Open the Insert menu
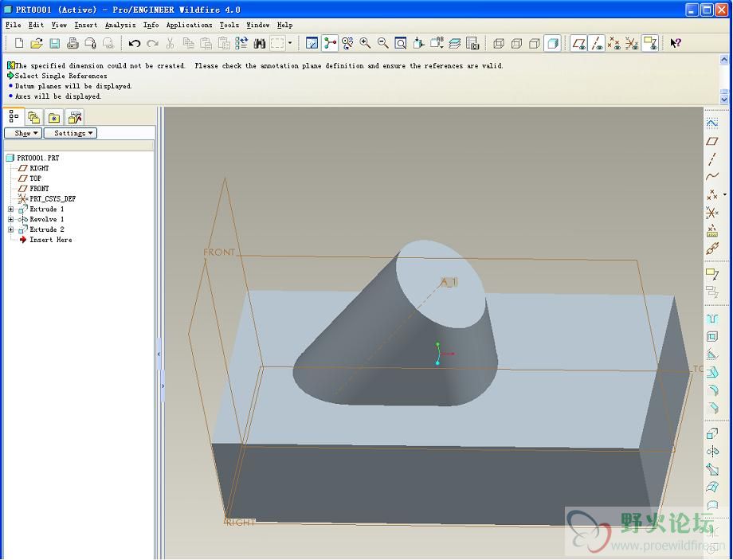Image resolution: width=733 pixels, height=560 pixels. (86, 25)
